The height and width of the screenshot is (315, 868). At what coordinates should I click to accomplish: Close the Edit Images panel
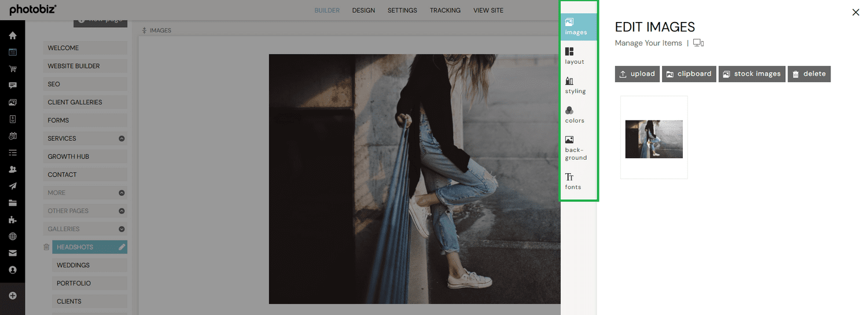click(856, 12)
